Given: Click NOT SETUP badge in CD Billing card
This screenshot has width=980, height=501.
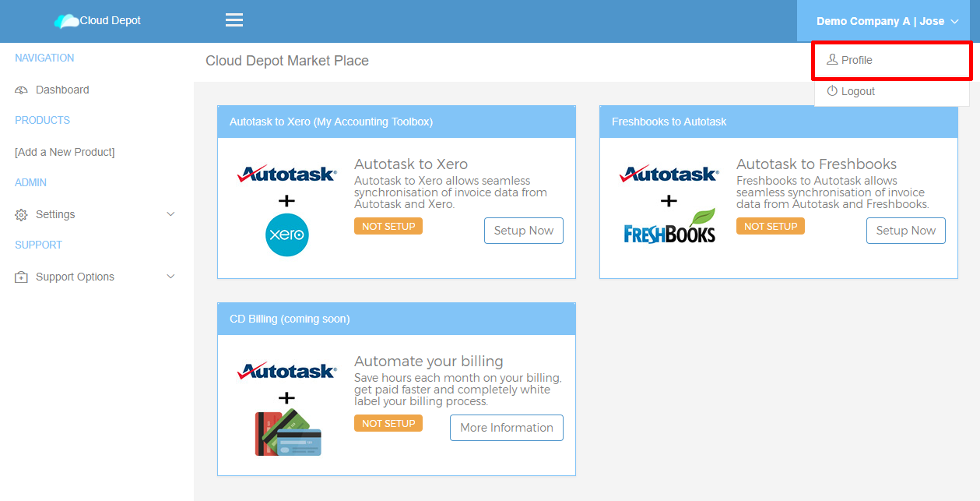Looking at the screenshot, I should (x=388, y=423).
